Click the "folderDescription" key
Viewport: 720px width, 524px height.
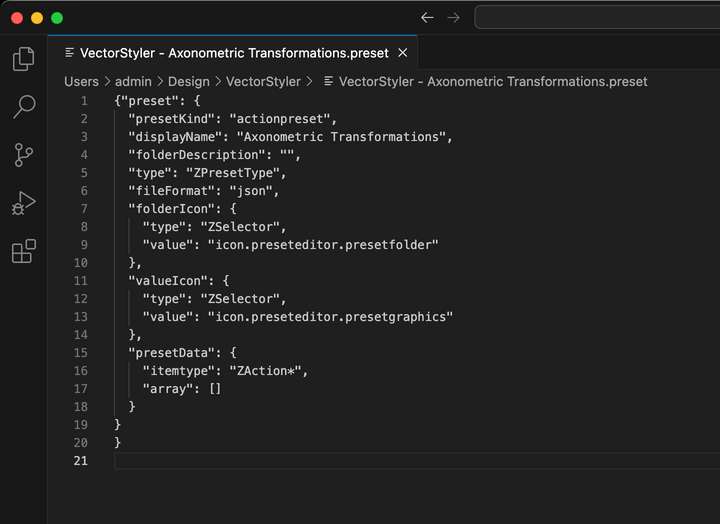(x=197, y=155)
